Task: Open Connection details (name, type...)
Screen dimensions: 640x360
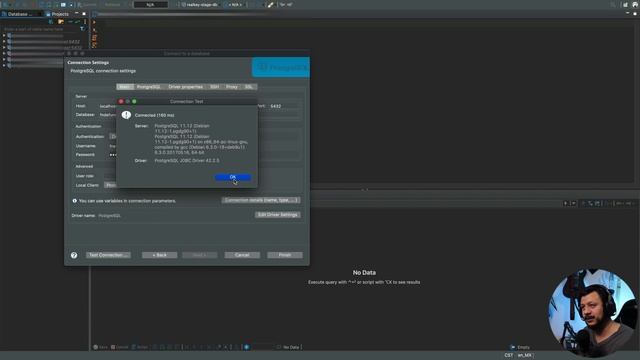Action: [x=261, y=200]
